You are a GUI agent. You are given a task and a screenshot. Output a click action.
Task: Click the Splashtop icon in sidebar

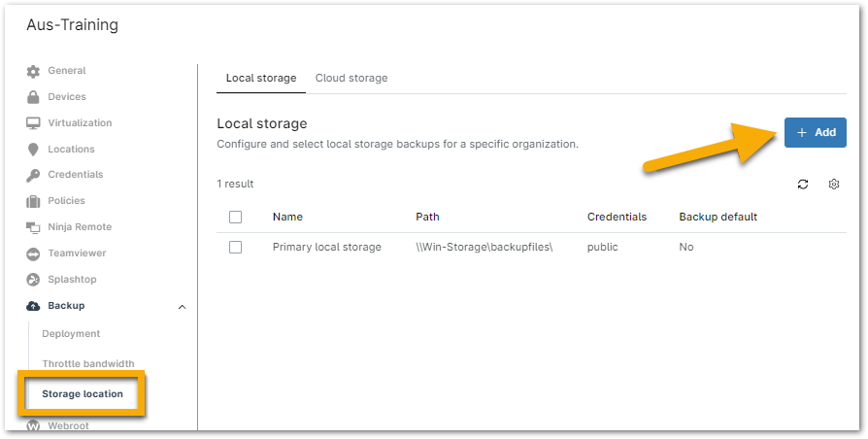33,280
